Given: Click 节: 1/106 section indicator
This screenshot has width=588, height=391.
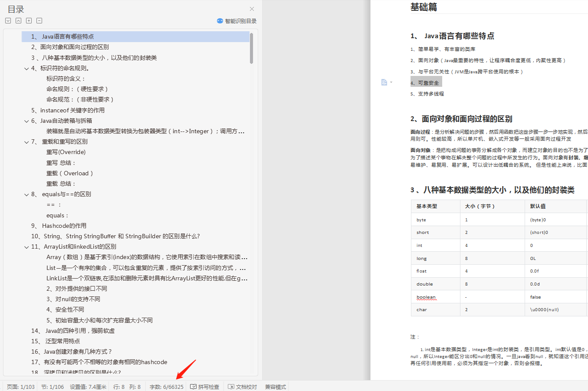Looking at the screenshot, I should coord(53,387).
